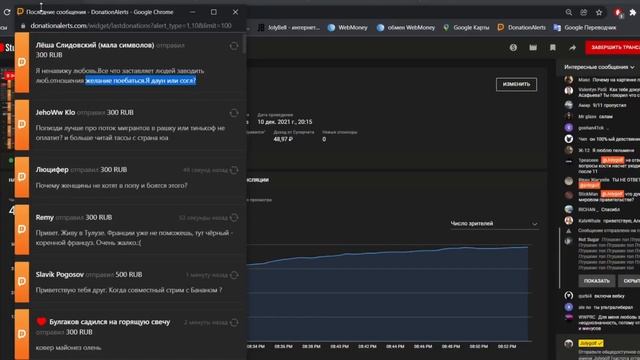Screen dimensions: 640x360
Task: Click the donor name JehoWw Klo
Action: pyautogui.click(x=55, y=112)
